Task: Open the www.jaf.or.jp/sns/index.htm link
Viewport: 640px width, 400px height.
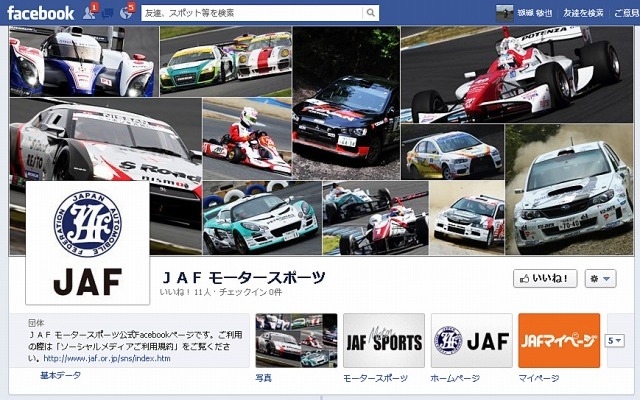Action: (107, 358)
